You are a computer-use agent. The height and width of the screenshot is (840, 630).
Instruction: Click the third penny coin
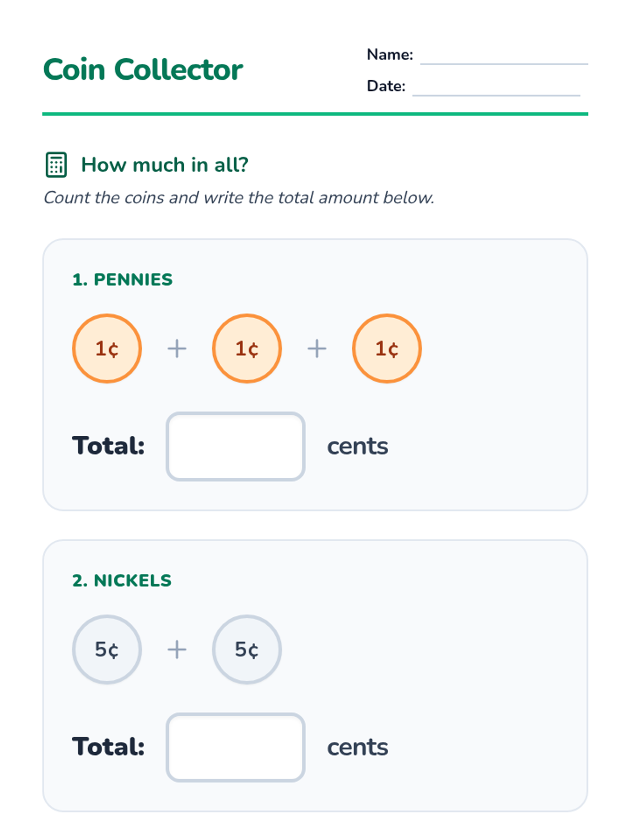(387, 349)
